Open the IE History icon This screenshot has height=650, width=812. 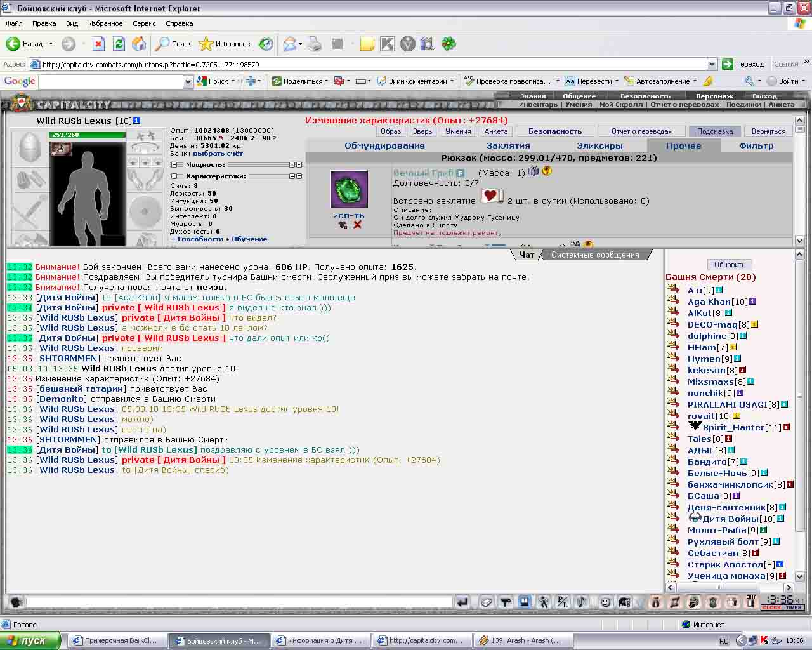(x=266, y=44)
